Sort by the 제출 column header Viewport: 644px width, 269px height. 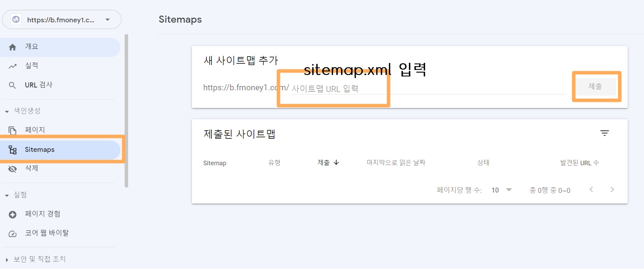point(324,163)
